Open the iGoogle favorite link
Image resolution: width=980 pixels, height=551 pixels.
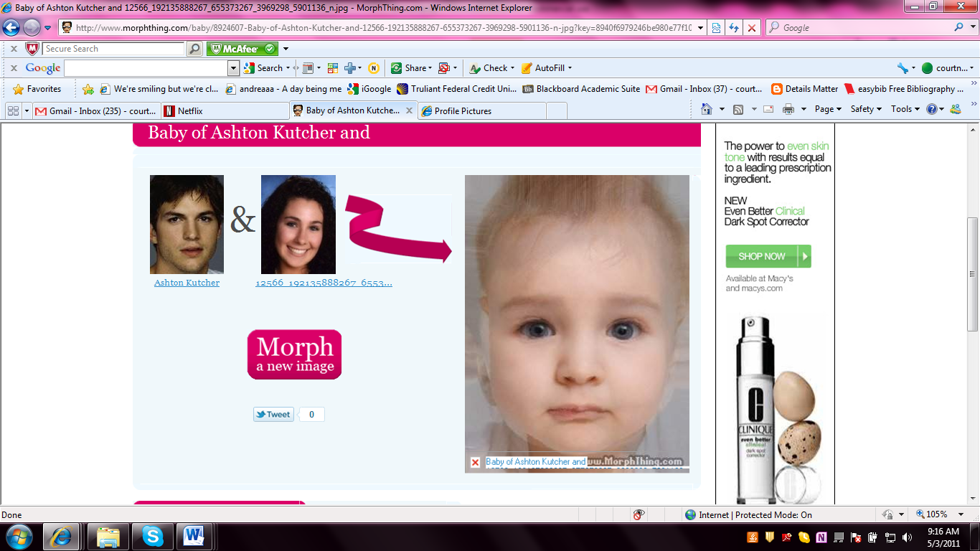tap(369, 89)
